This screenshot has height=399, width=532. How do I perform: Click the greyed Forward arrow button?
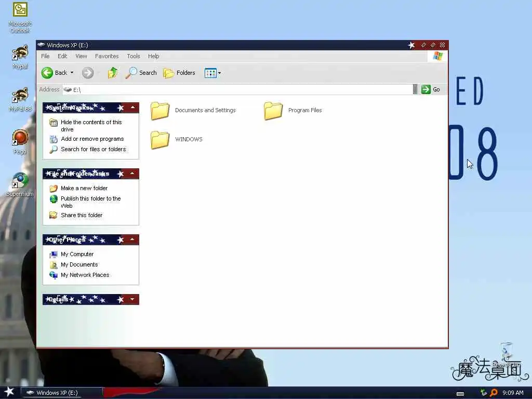[87, 73]
